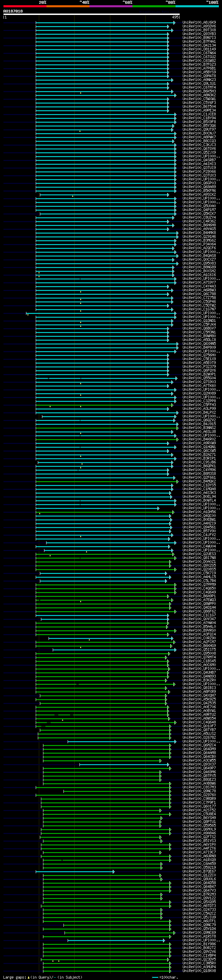Select hit label UniRef100_C5K7I9
222x980 pixels.
point(199,573)
